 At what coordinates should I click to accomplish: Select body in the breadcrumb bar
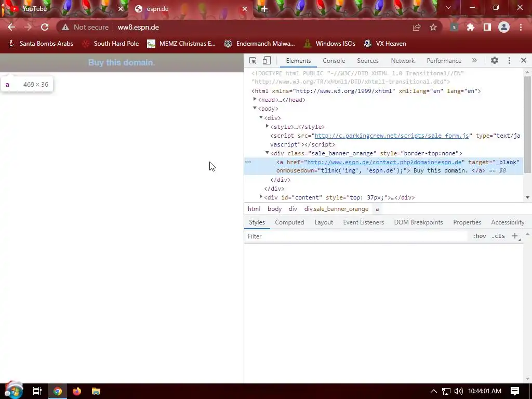click(274, 209)
